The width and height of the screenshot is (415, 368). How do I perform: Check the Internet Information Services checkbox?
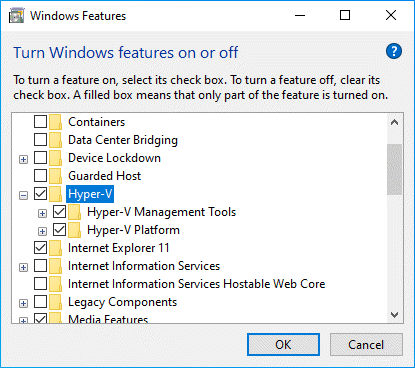(40, 266)
